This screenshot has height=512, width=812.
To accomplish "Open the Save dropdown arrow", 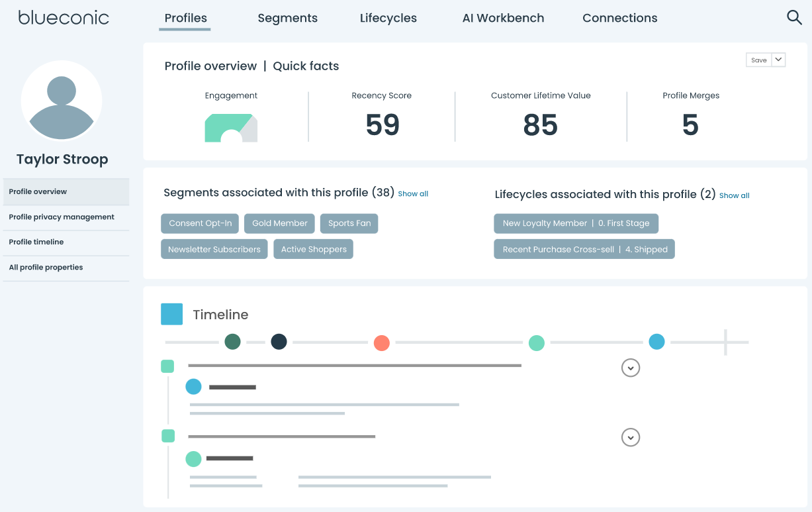I will click(x=778, y=60).
